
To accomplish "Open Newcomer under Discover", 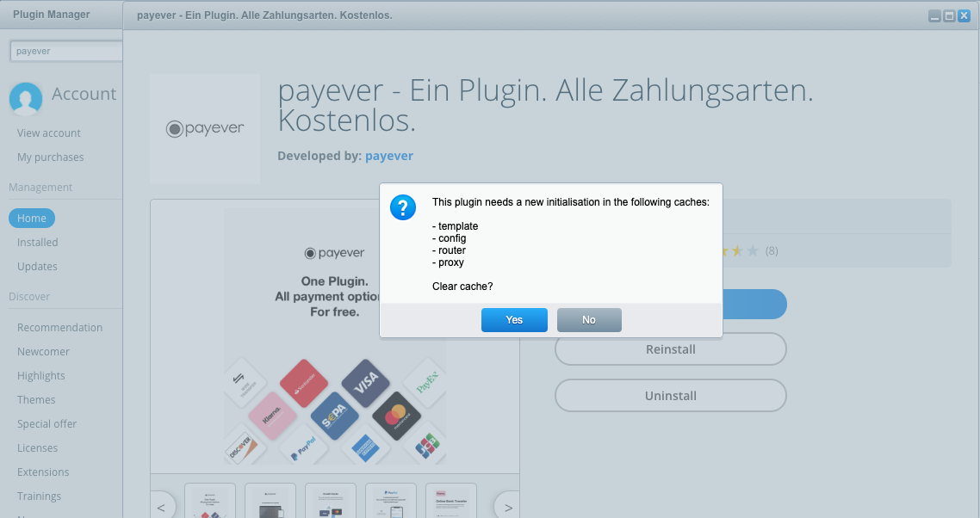I will point(43,352).
